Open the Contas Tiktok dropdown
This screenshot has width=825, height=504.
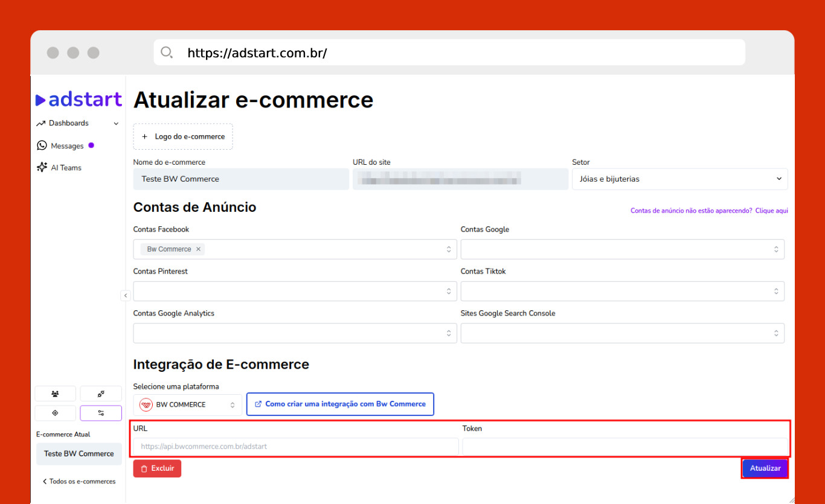click(x=623, y=292)
